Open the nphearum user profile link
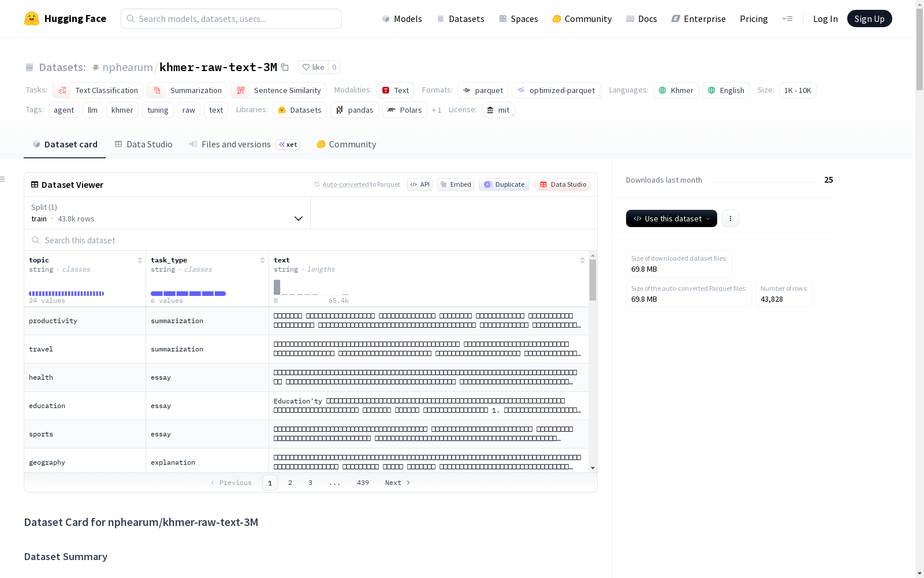The height and width of the screenshot is (578, 924). click(x=128, y=67)
